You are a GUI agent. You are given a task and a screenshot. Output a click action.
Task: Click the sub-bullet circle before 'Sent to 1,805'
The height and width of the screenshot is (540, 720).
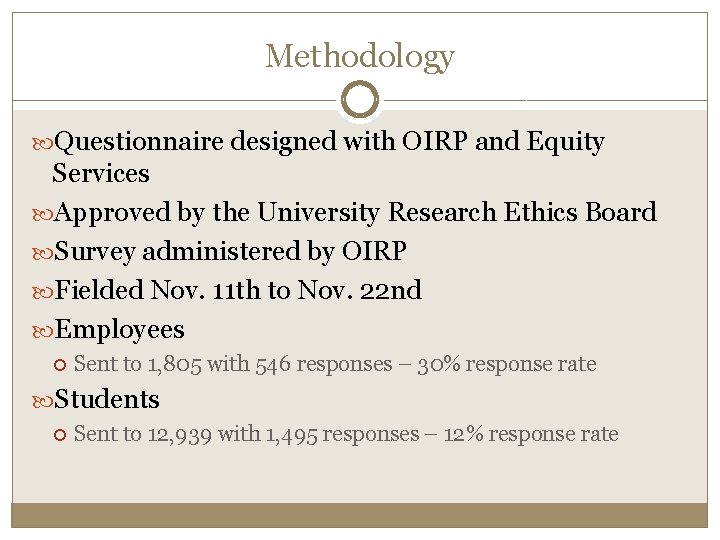pyautogui.click(x=60, y=365)
